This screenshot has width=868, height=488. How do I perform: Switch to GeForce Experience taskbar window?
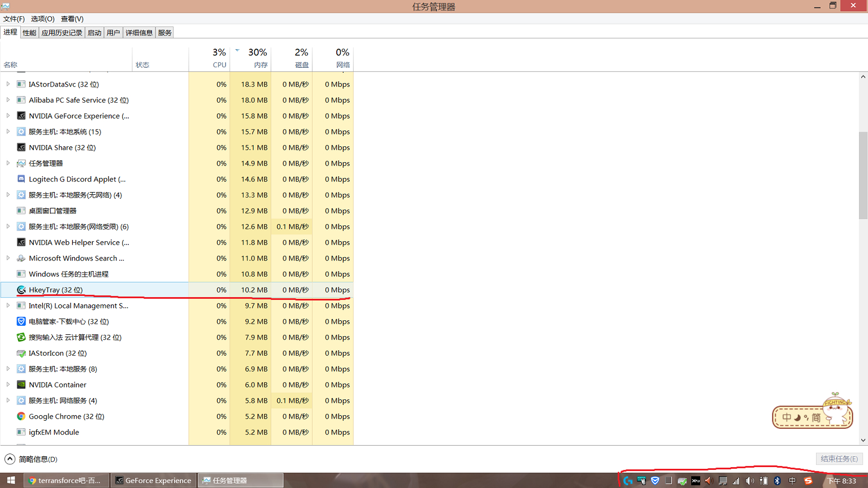tap(154, 481)
